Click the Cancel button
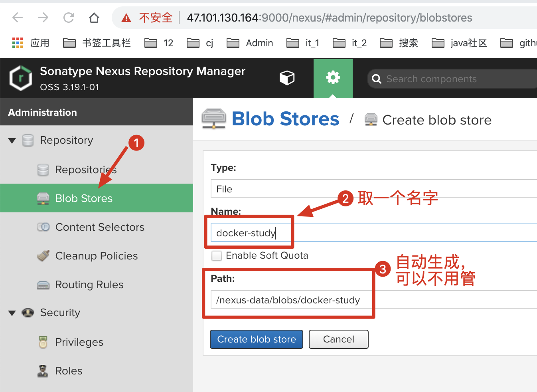Viewport: 537px width, 392px height. click(338, 339)
